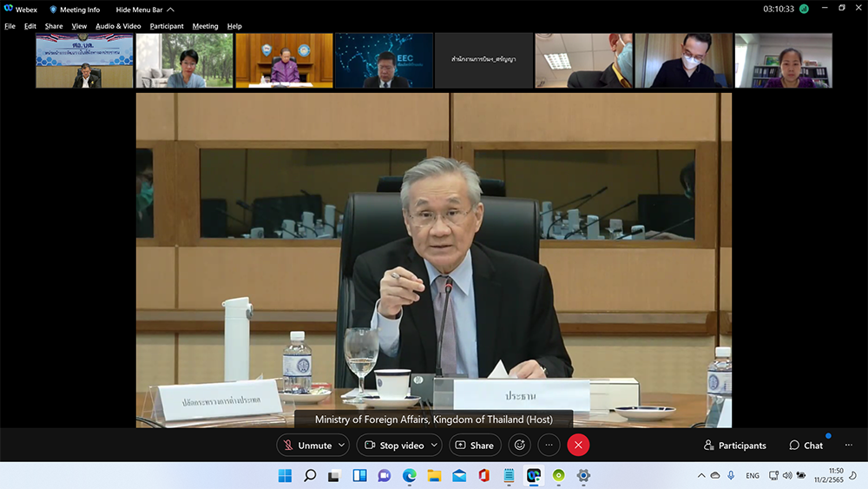Image resolution: width=868 pixels, height=489 pixels.
Task: Launch Microsoft Edge from taskbar
Action: 409,476
